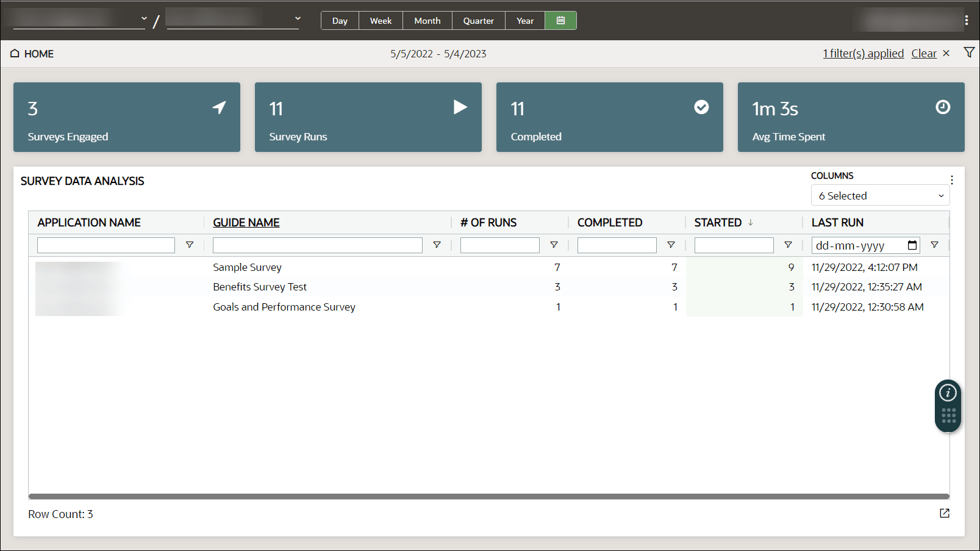Click the Started column sort arrow

pos(751,223)
